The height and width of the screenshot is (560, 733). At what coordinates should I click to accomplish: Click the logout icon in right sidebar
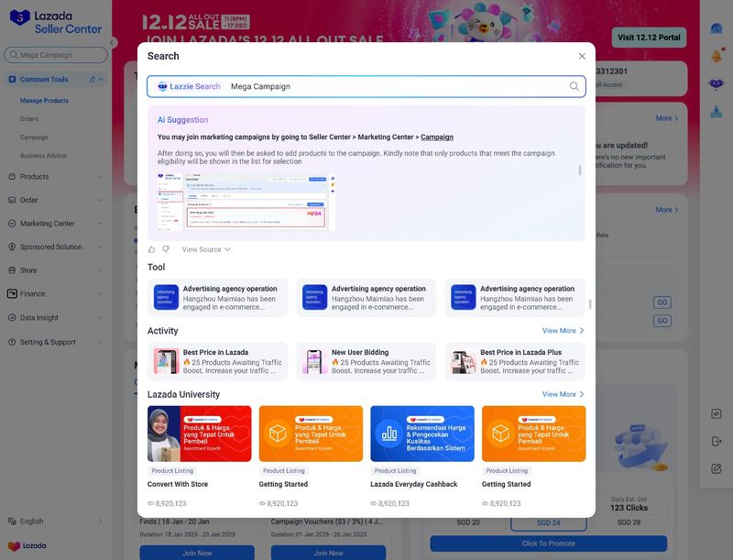pyautogui.click(x=717, y=441)
